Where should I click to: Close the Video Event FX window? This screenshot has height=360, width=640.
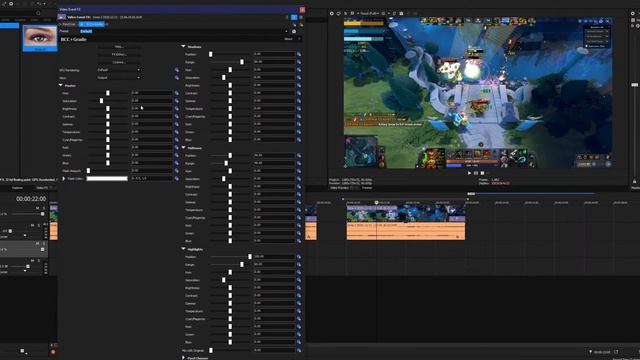pos(302,9)
